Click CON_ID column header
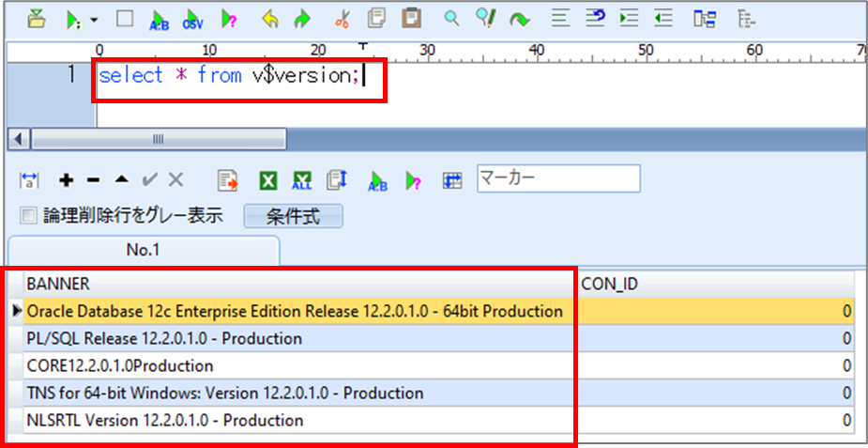Image resolution: width=868 pixels, height=448 pixels. click(715, 284)
